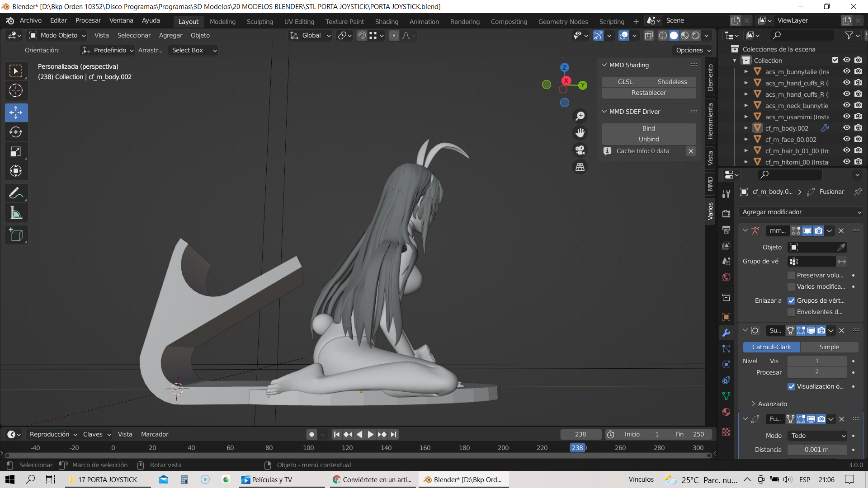The width and height of the screenshot is (868, 488).
Task: Expand cf_m_hitomi_00 tree item
Action: coord(746,162)
